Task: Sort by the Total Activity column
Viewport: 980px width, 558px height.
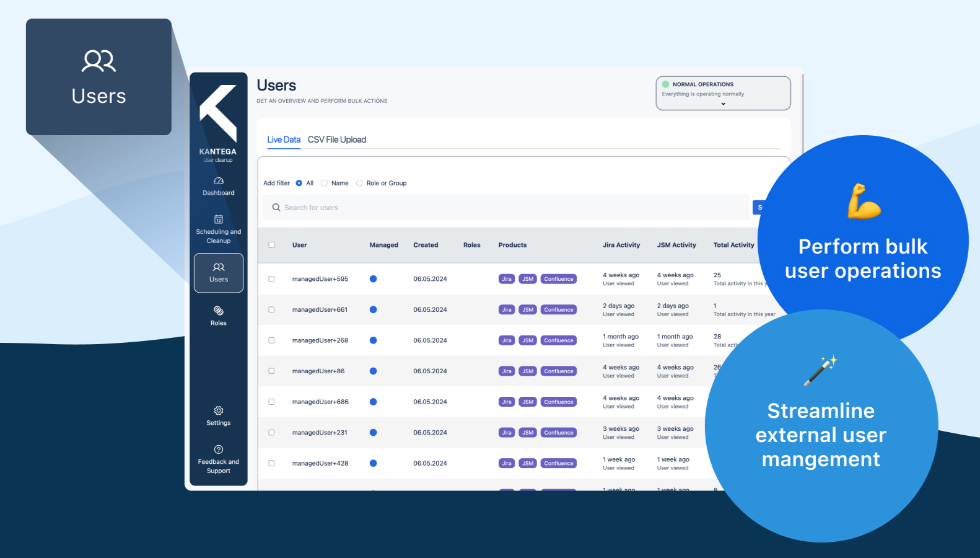Action: [x=734, y=245]
